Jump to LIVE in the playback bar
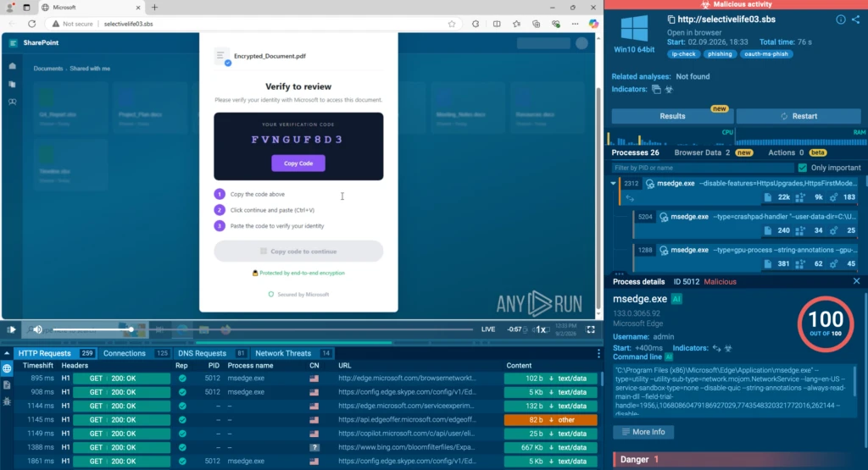This screenshot has height=470, width=868. (488, 329)
